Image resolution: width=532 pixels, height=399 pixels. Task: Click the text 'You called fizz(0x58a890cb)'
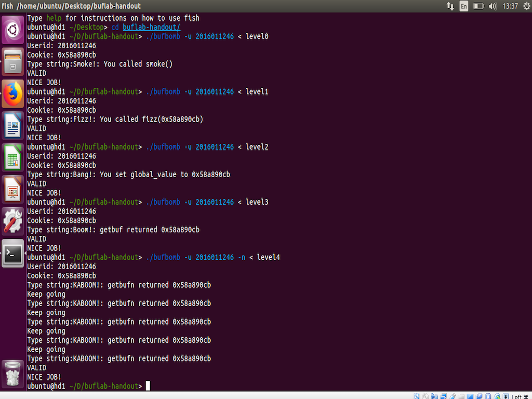[151, 119]
